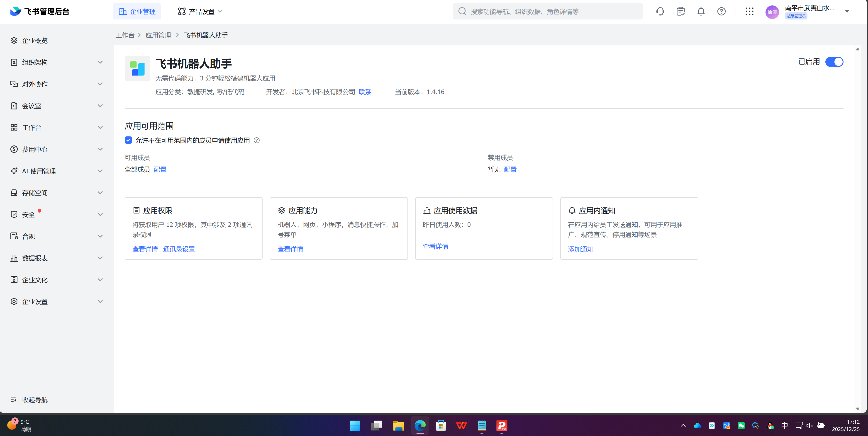Open 应用管理 from the breadcrumb
The height and width of the screenshot is (436, 868).
158,35
